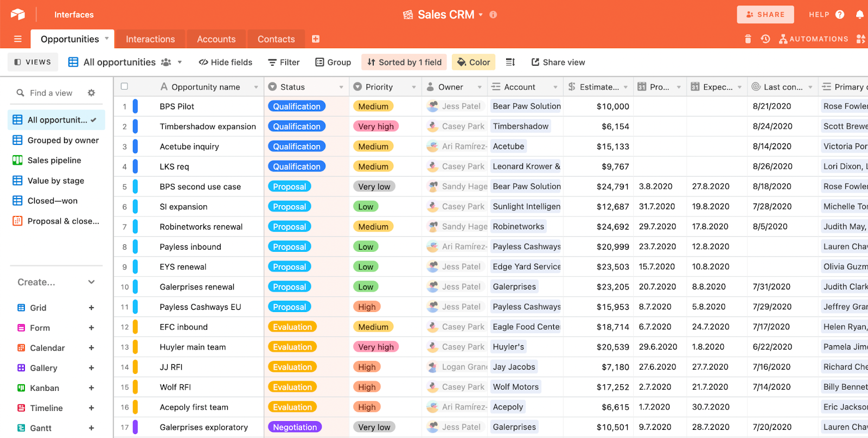
Task: Click the blue color bar on BPS Pilot row
Action: click(136, 106)
